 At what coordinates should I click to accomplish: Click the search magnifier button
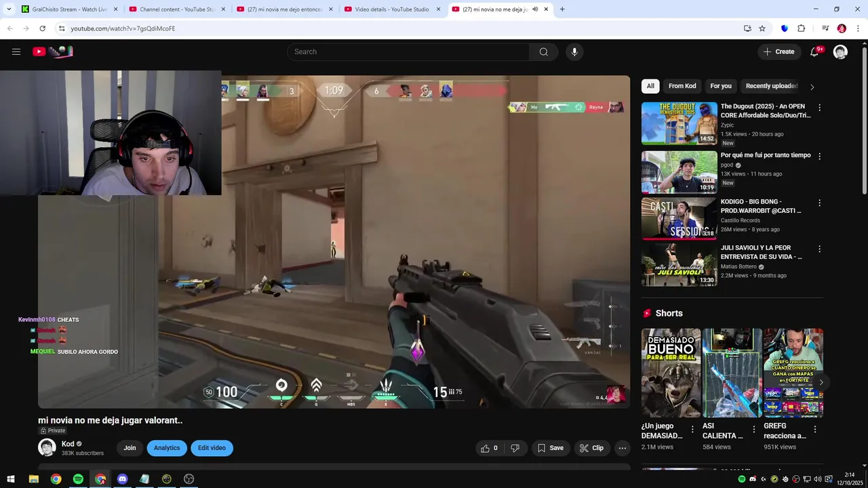tap(544, 52)
